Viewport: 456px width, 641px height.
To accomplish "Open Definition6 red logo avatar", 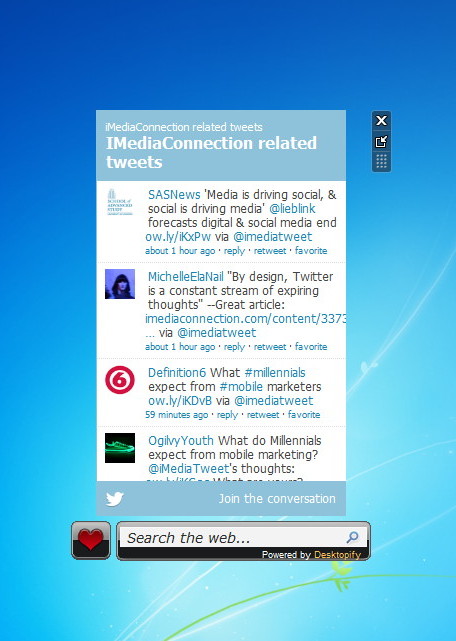I will point(120,380).
